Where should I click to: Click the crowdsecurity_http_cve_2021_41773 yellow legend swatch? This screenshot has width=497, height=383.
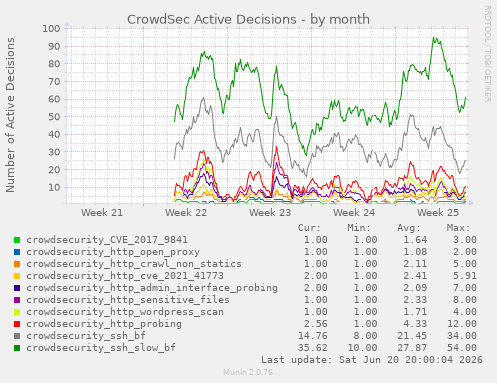tap(17, 276)
